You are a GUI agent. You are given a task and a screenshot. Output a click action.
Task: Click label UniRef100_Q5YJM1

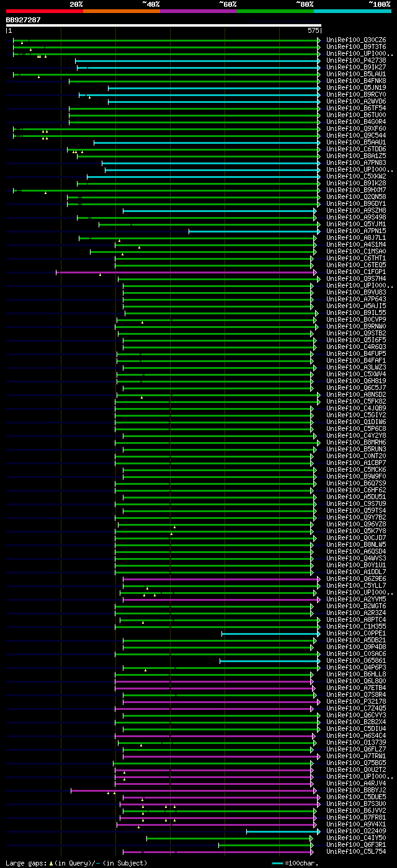(x=356, y=224)
